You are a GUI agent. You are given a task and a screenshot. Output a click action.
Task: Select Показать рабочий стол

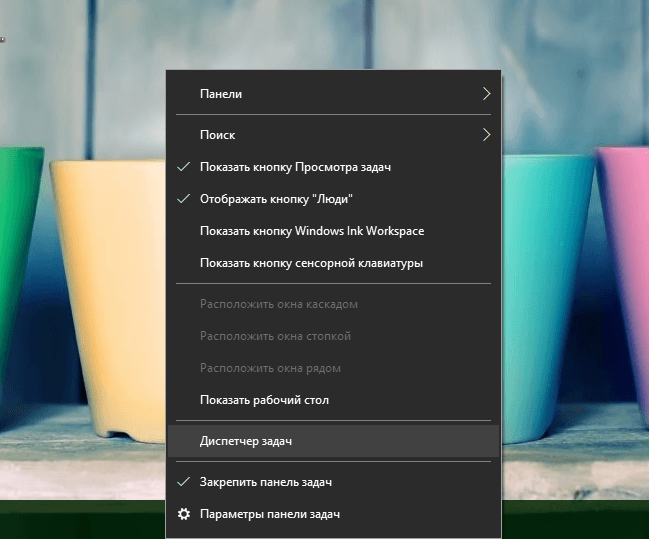point(334,400)
